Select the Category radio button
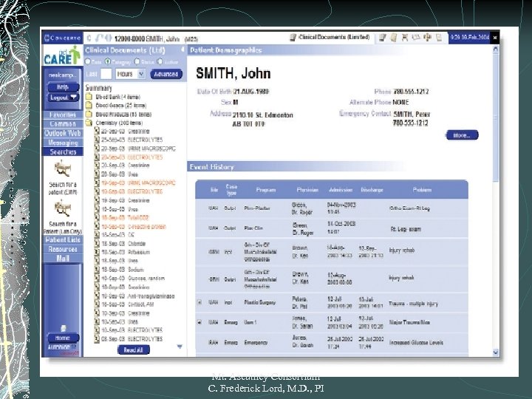This screenshot has width=532, height=399. (108, 62)
